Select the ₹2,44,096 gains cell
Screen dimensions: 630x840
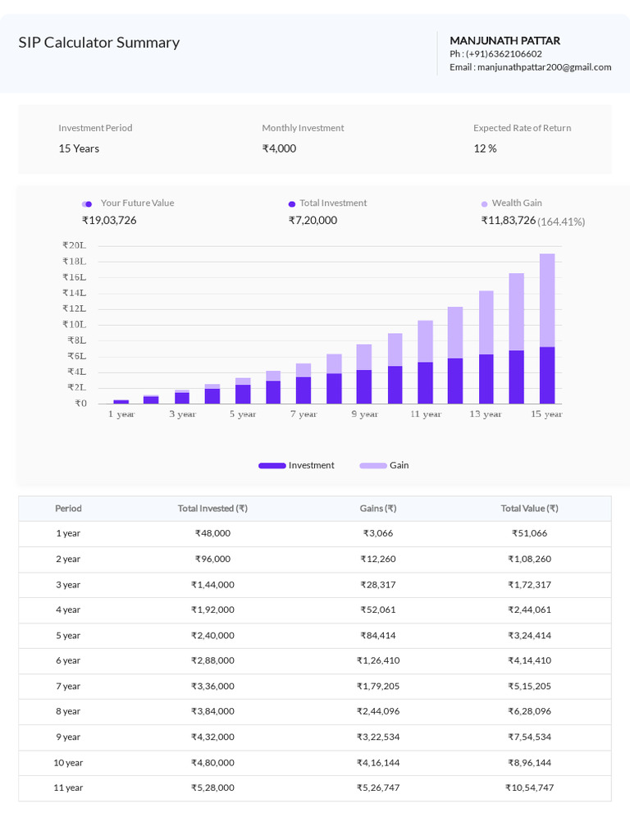pyautogui.click(x=378, y=711)
